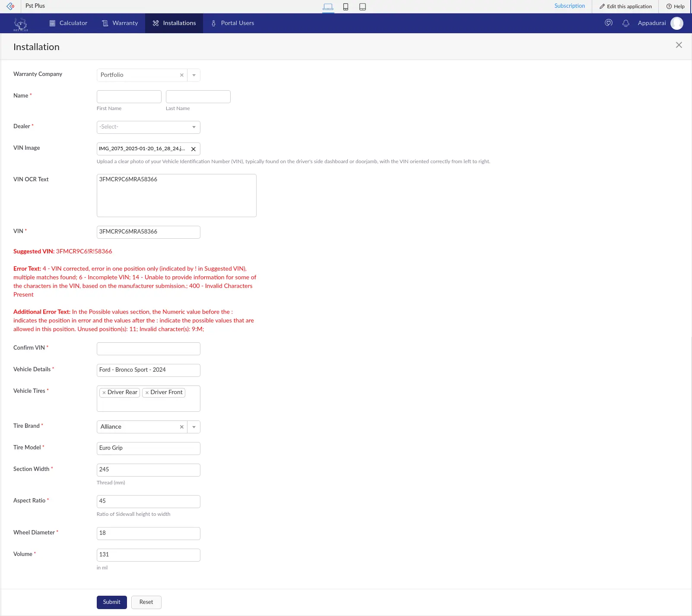Go to the Warranty tab
This screenshot has width=692, height=616.
(x=120, y=23)
